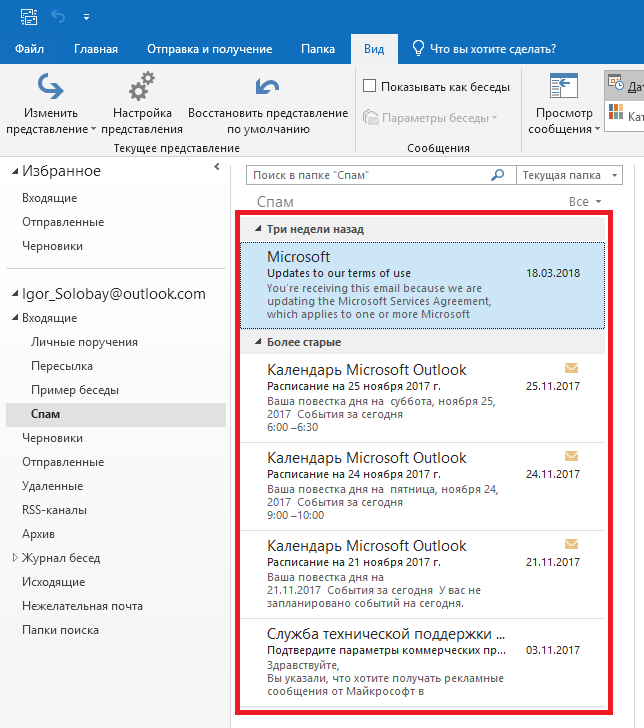Open Входящие under Избранное

50,198
